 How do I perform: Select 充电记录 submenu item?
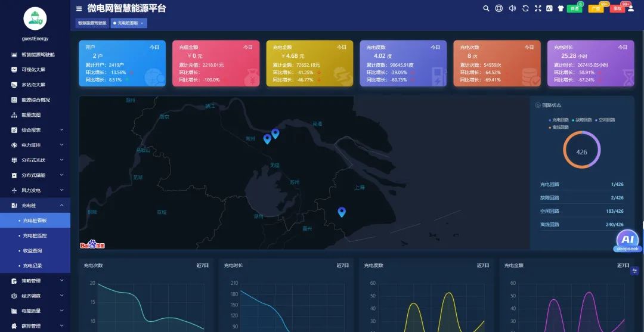click(x=35, y=265)
